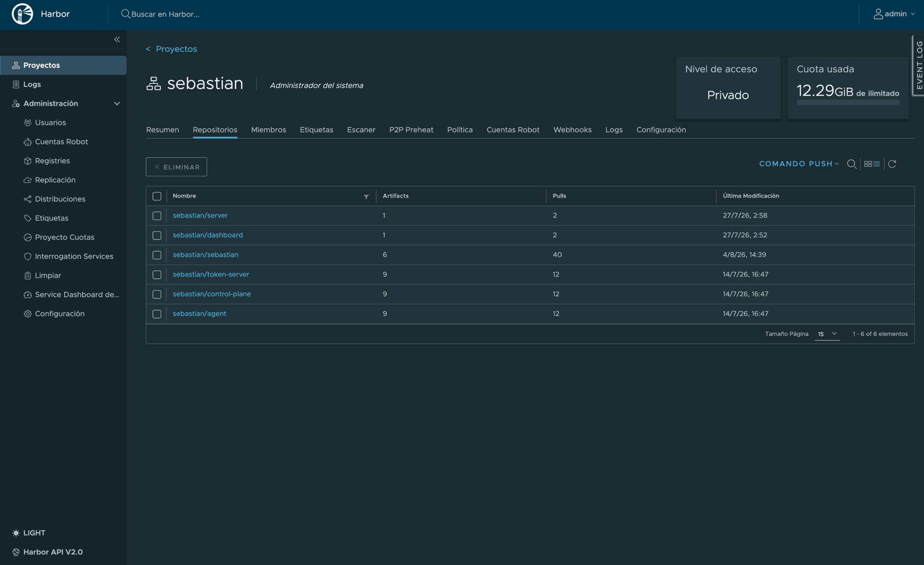The width and height of the screenshot is (924, 565).
Task: Click the Registries cube icon
Action: [28, 161]
